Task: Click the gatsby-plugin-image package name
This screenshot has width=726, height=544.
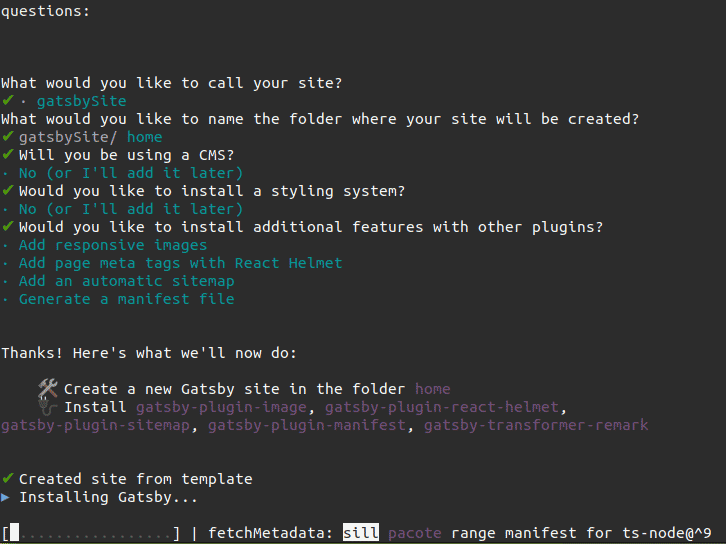Action: 221,407
